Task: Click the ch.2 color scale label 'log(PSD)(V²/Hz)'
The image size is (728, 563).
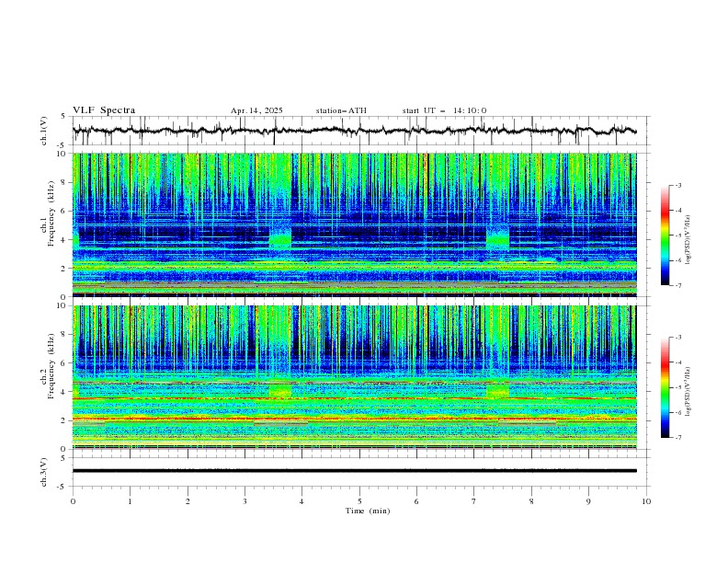Action: pyautogui.click(x=688, y=392)
